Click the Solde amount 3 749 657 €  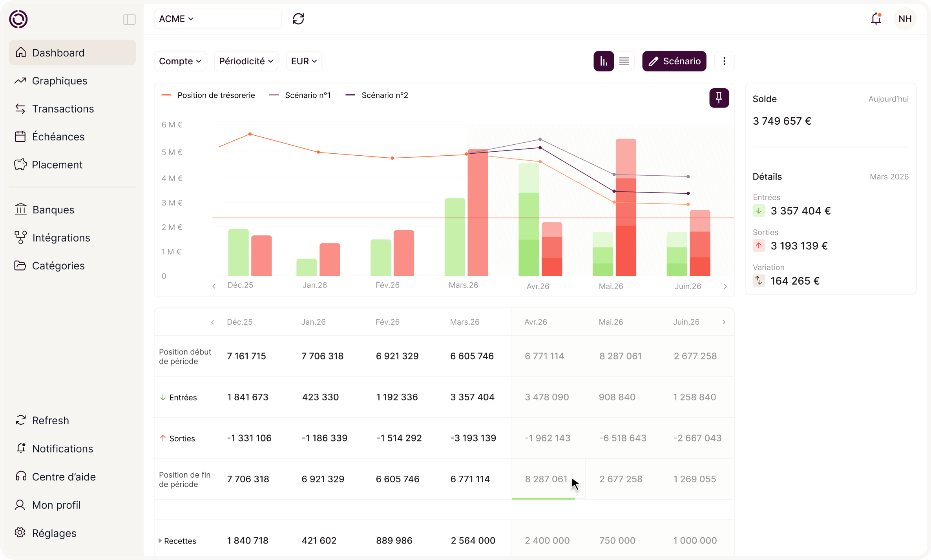coord(782,121)
